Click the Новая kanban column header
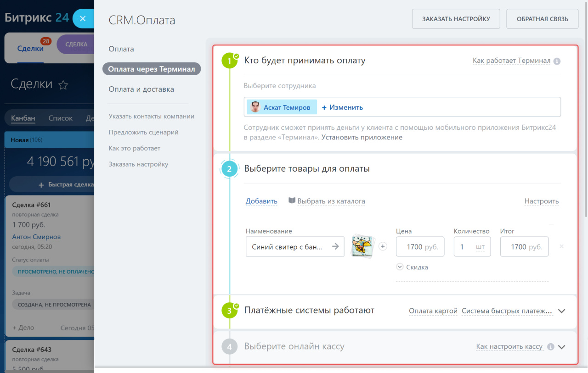The height and width of the screenshot is (373, 588). tap(50, 139)
